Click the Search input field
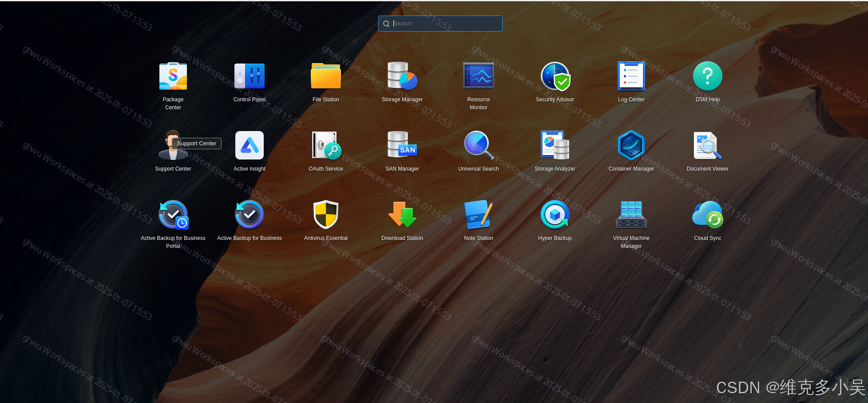 pos(440,24)
